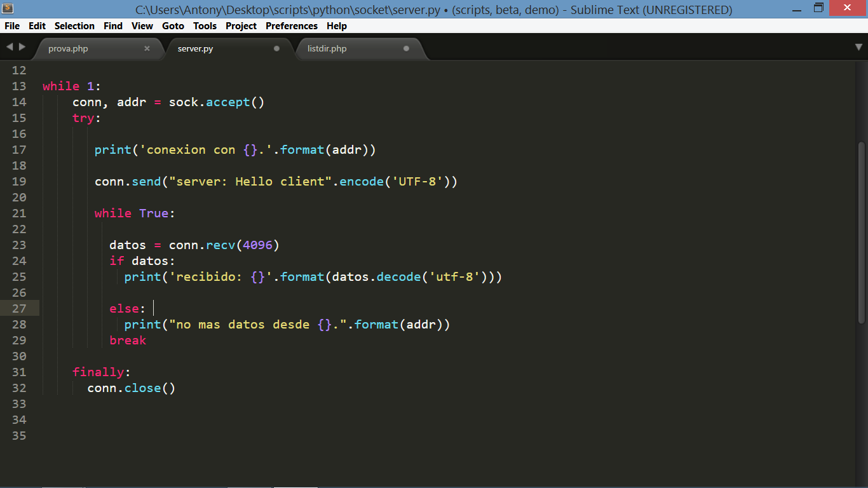
Task: Click the 'while True:' statement
Action: (x=135, y=213)
